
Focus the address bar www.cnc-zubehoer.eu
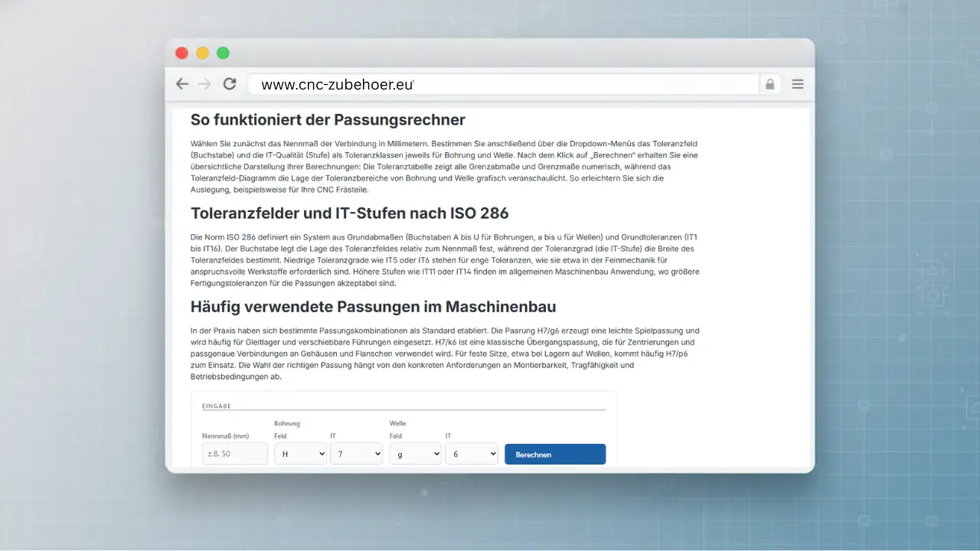coord(502,84)
